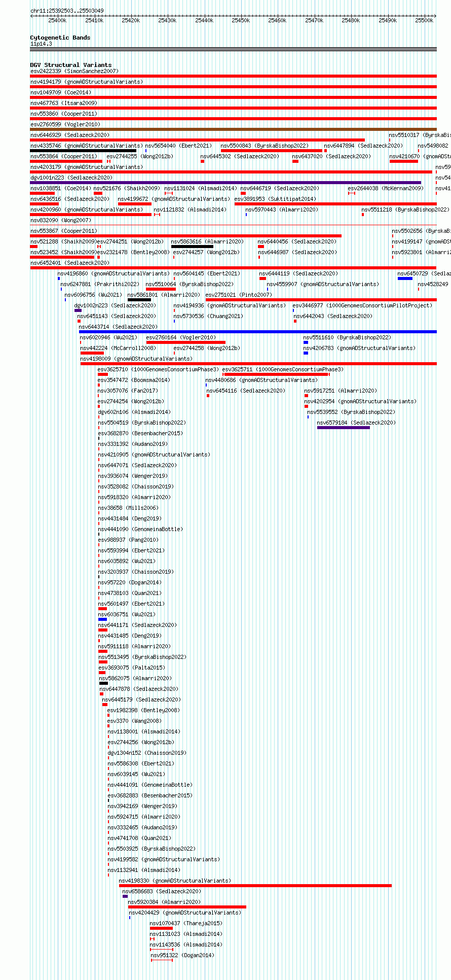Open variant nsv1049709 (Coe2014)
The width and height of the screenshot is (451, 980).
point(61,92)
